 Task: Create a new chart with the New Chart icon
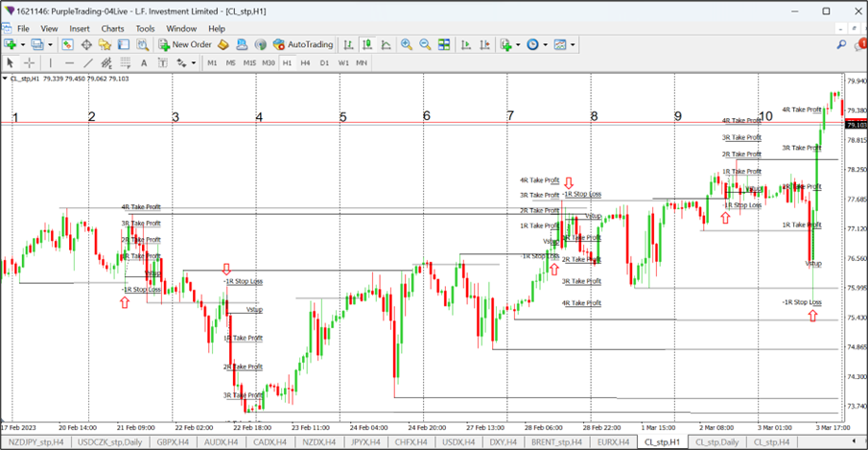click(x=10, y=44)
